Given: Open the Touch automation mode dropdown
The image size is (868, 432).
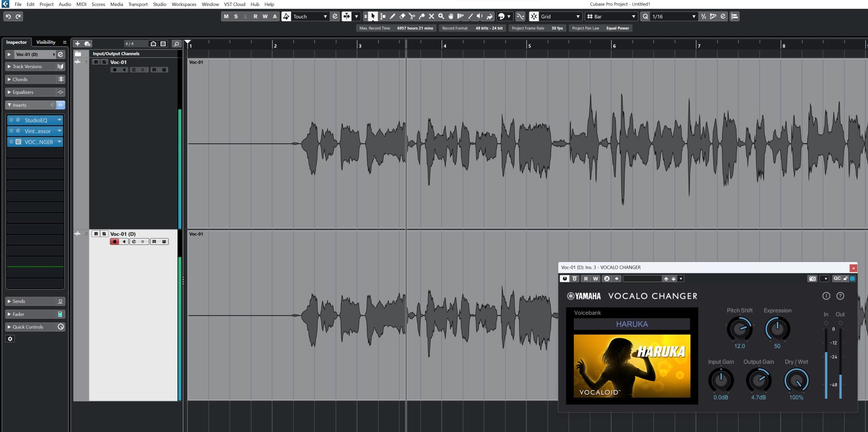Looking at the screenshot, I should [x=325, y=17].
